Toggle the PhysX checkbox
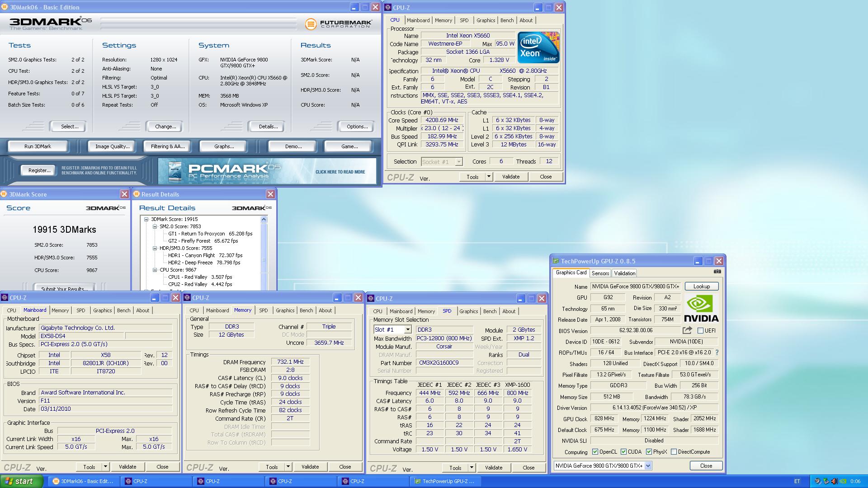This screenshot has height=488, width=868. (649, 452)
